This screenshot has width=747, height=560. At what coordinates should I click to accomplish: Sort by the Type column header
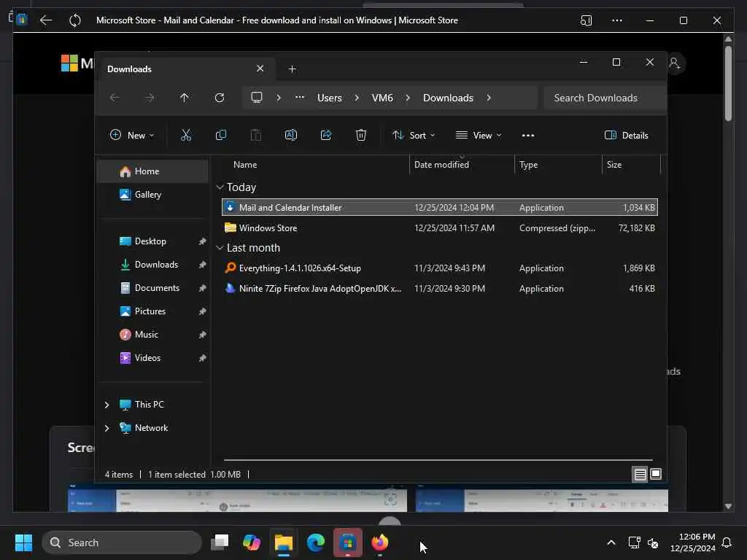[x=558, y=165]
